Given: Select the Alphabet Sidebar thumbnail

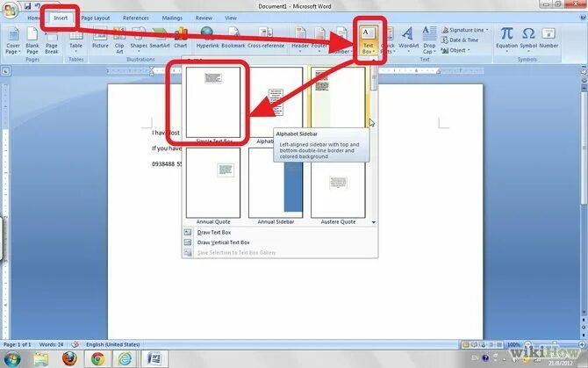Looking at the screenshot, I should click(338, 97).
